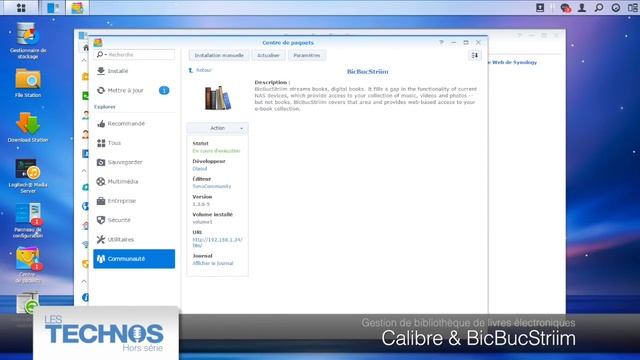This screenshot has width=640, height=360.
Task: Click Afficher le journal link
Action: [x=213, y=263]
